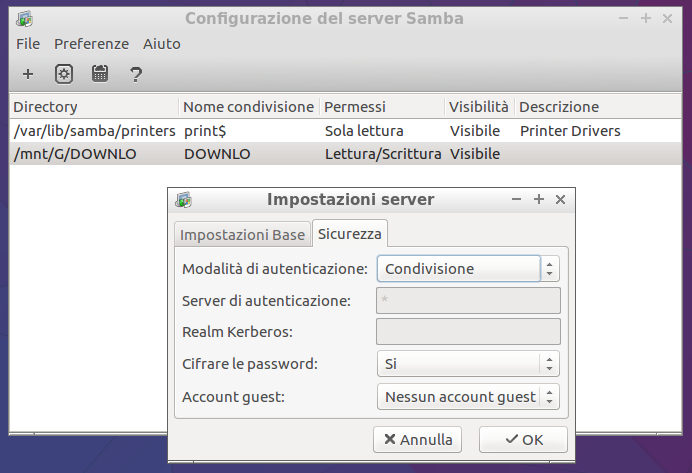Screen dimensions: 692x473
Task: Maximize the Samba configuration main window
Action: click(x=646, y=19)
